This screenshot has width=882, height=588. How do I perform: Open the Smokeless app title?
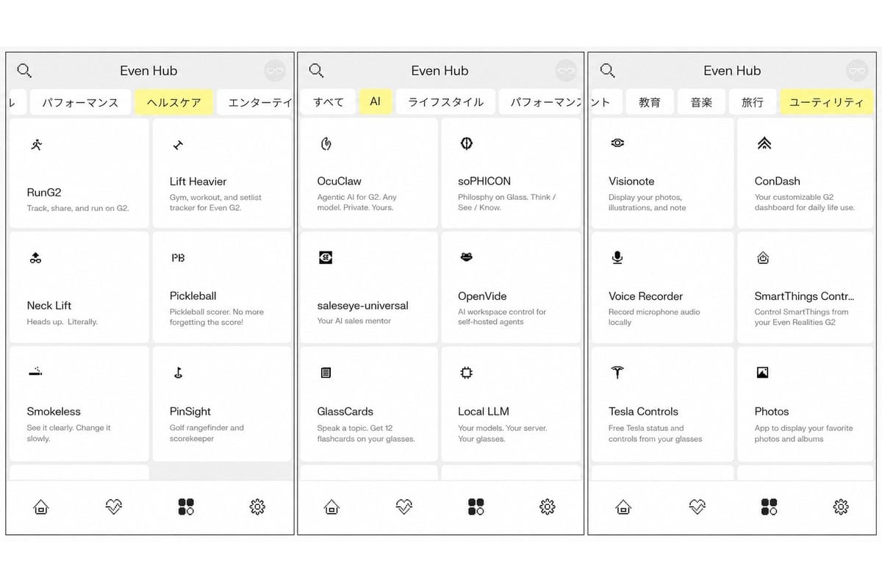tap(54, 412)
